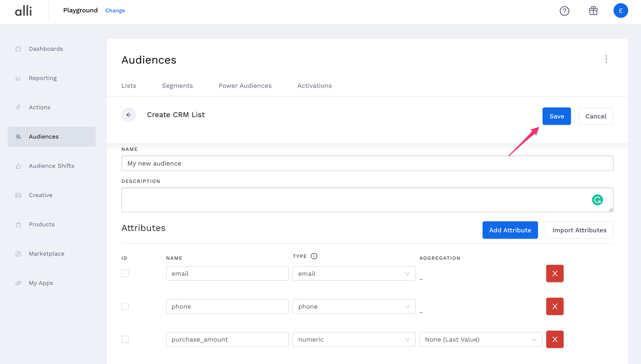Screen dimensions: 641x364
Task: Expand the None (Last Value) aggregation dropdown
Action: click(480, 339)
